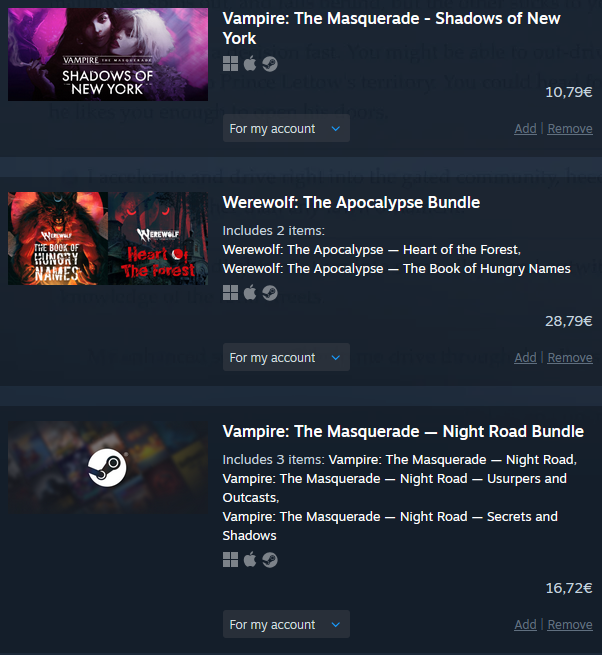Click Steam icon under Shadows of New York
The height and width of the screenshot is (655, 602).
point(270,64)
